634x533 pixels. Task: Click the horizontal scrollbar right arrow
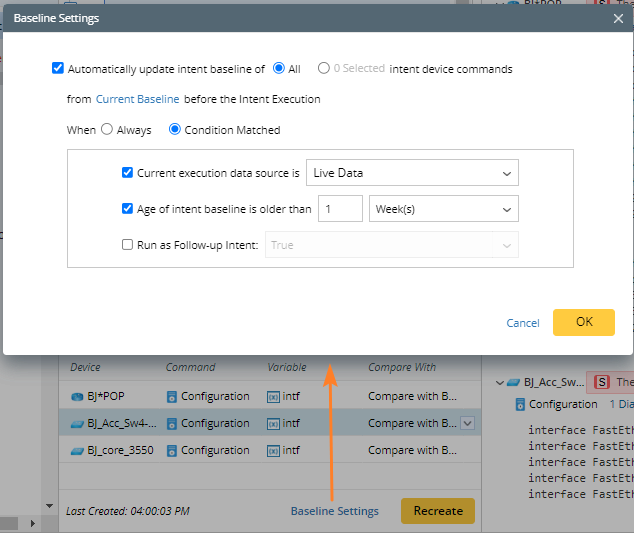[33, 524]
